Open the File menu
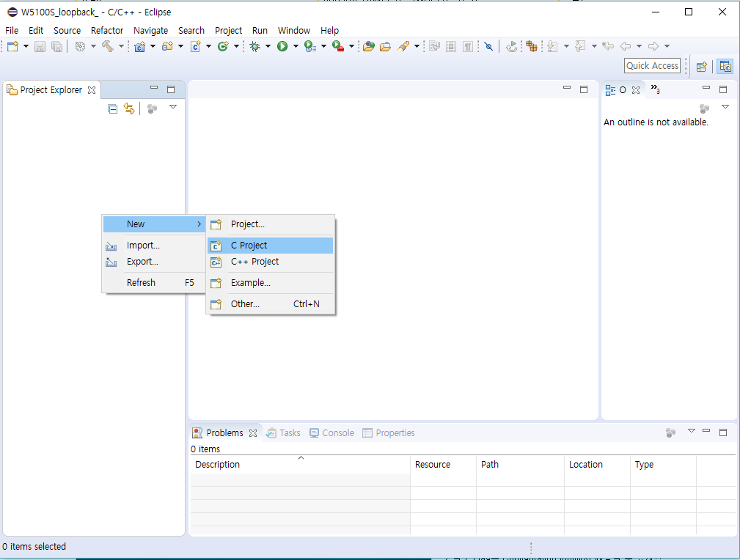Screen dimensions: 740x560 coord(12,31)
